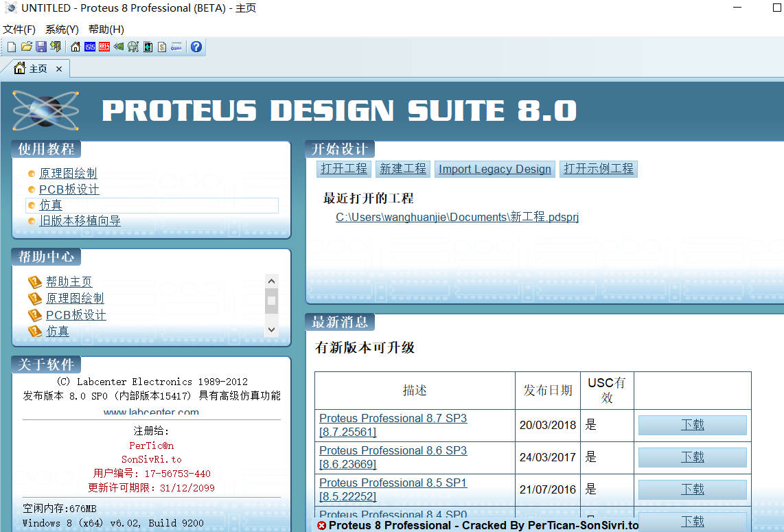This screenshot has height=532, width=784.
Task: Open the PCB板设计 tutorial link
Action: pyautogui.click(x=69, y=189)
